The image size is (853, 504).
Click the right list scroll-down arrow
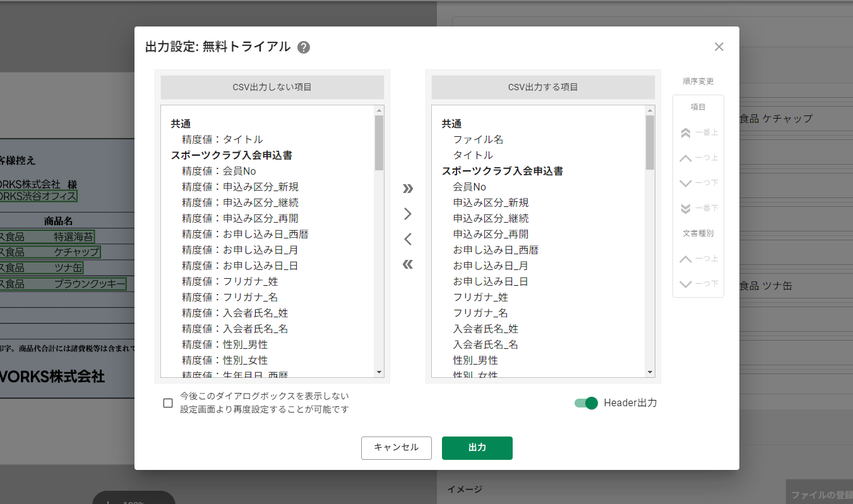click(x=650, y=373)
